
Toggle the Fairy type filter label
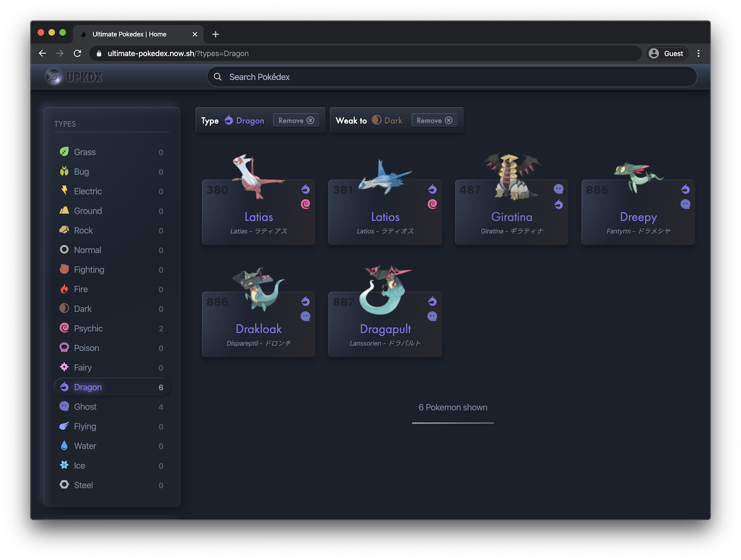(83, 368)
